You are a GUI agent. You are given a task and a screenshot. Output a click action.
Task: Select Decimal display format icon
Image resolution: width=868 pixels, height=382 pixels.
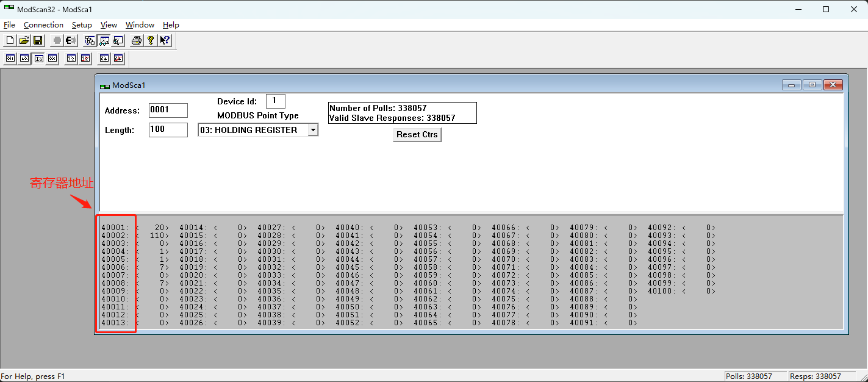tap(24, 59)
